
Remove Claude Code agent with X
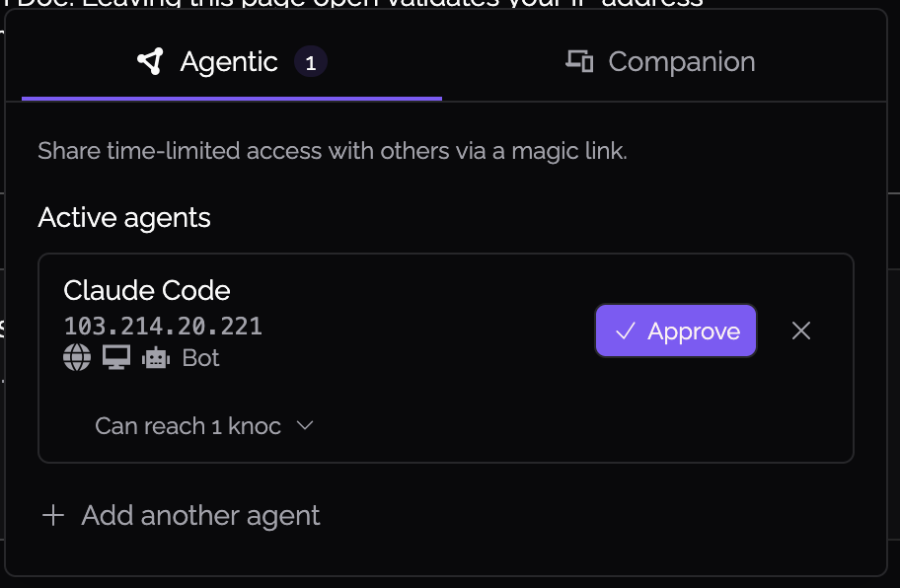[801, 331]
